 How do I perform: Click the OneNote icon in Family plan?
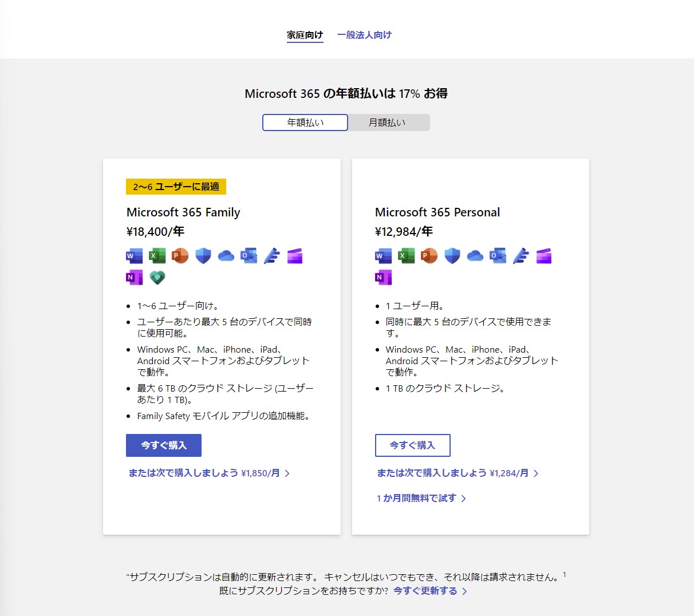click(x=135, y=278)
